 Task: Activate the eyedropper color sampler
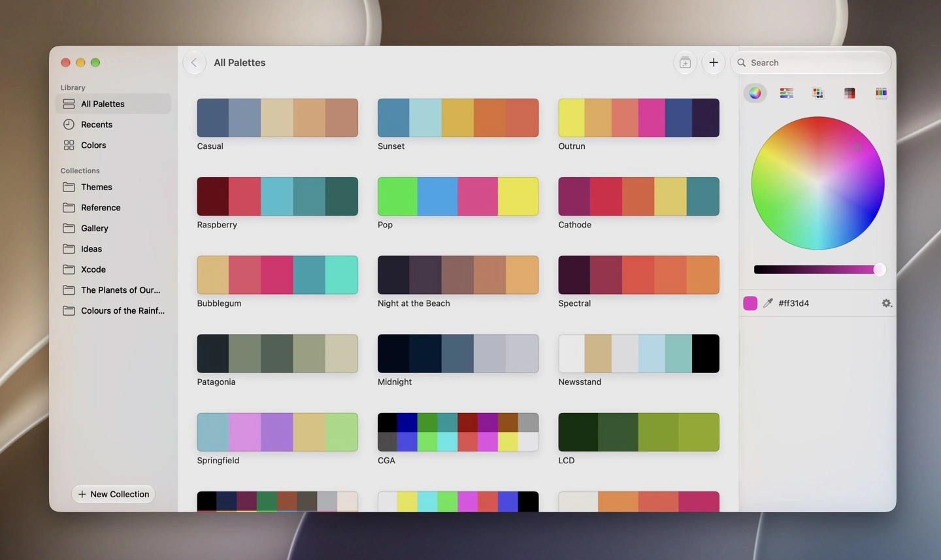pyautogui.click(x=768, y=303)
